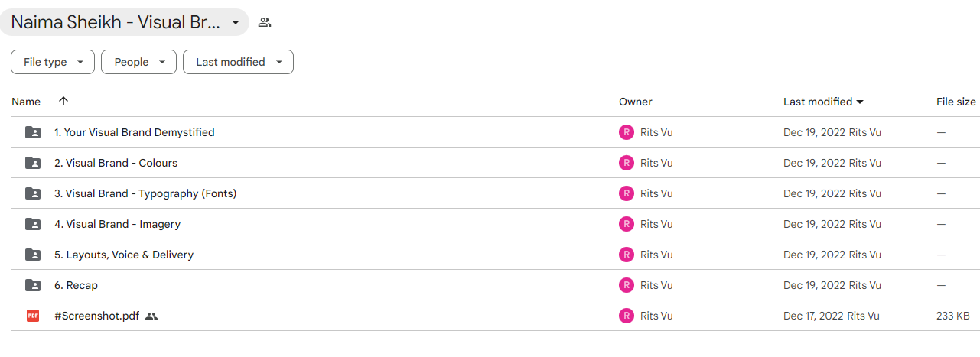980x357 pixels.
Task: Expand the Last modified filter dropdown
Action: pos(238,62)
